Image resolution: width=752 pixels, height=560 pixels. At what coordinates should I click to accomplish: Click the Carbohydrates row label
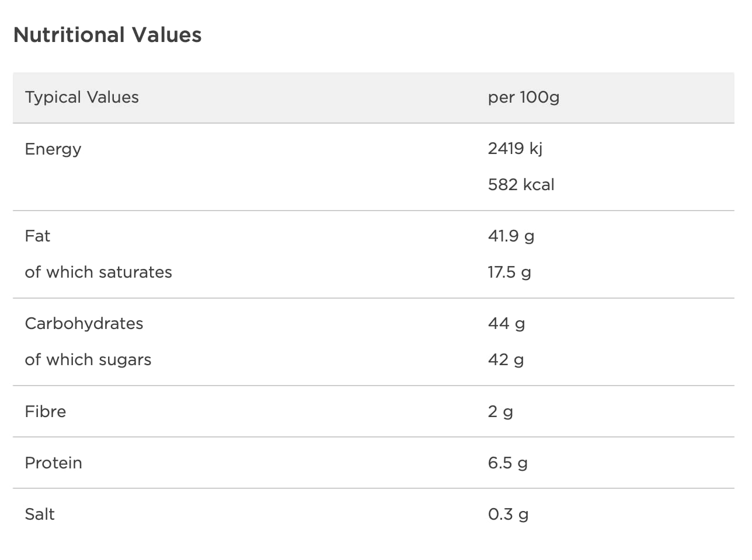tap(84, 323)
